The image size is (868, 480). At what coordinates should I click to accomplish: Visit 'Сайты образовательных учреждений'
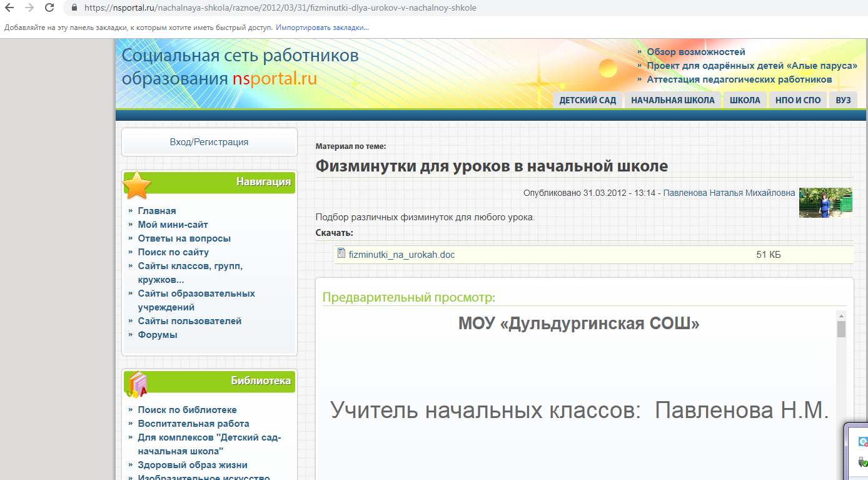coord(196,300)
